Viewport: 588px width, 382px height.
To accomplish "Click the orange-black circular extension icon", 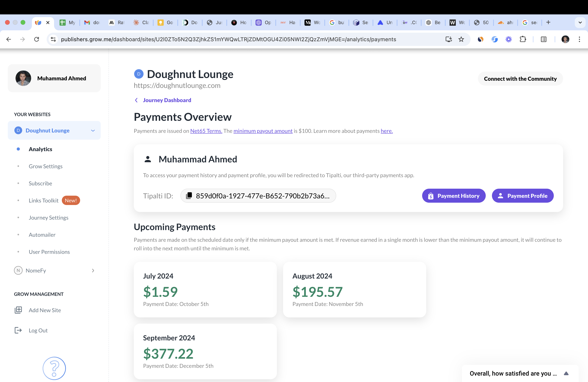I will point(480,39).
